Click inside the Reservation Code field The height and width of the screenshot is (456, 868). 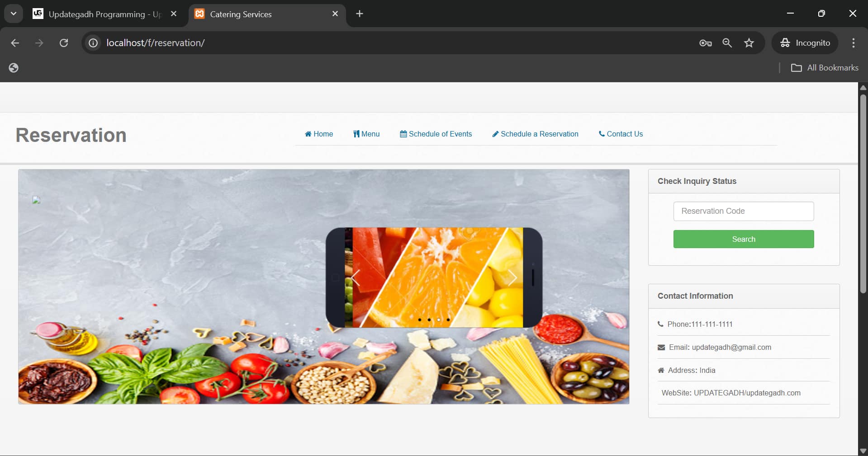pos(743,211)
